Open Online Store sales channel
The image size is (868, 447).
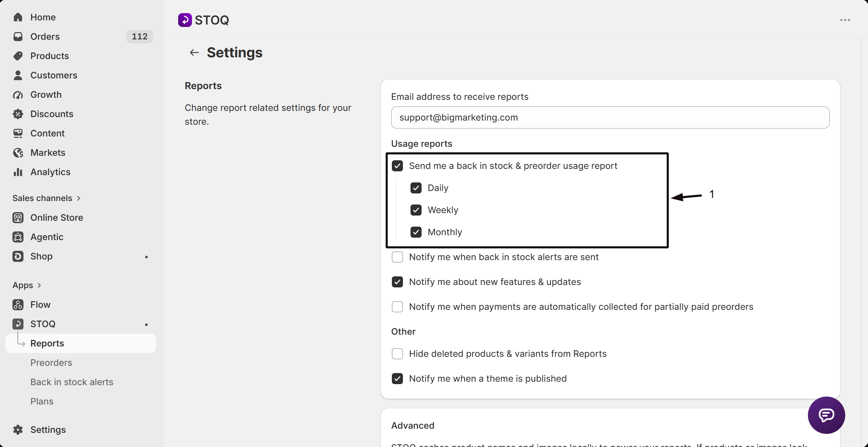pyautogui.click(x=81, y=218)
